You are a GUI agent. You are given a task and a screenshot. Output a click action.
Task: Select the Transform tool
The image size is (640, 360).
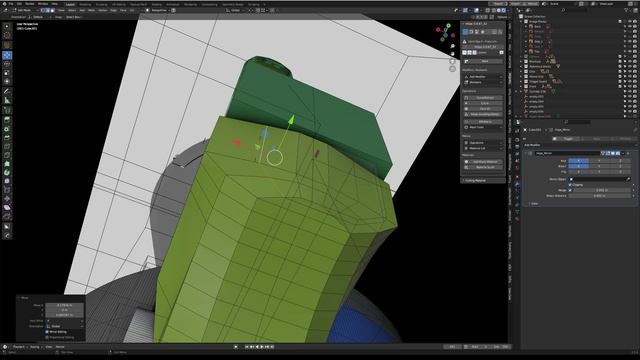pos(7,82)
